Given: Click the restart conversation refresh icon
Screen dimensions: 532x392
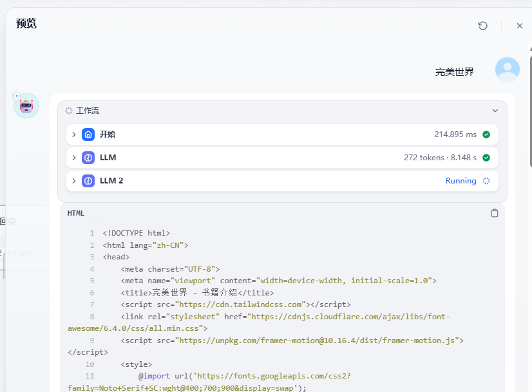Looking at the screenshot, I should click(482, 26).
